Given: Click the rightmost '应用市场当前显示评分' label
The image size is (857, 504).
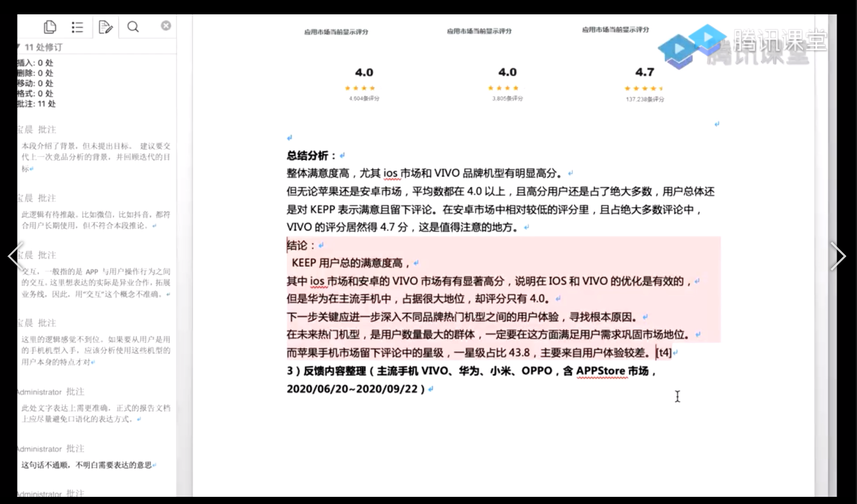Looking at the screenshot, I should [x=616, y=29].
